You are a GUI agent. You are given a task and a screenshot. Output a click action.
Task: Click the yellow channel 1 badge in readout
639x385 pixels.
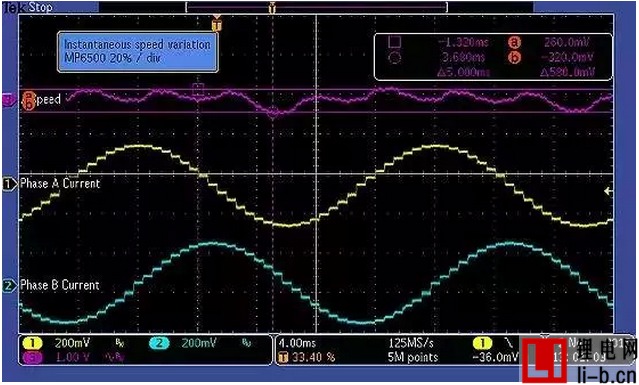[x=36, y=343]
